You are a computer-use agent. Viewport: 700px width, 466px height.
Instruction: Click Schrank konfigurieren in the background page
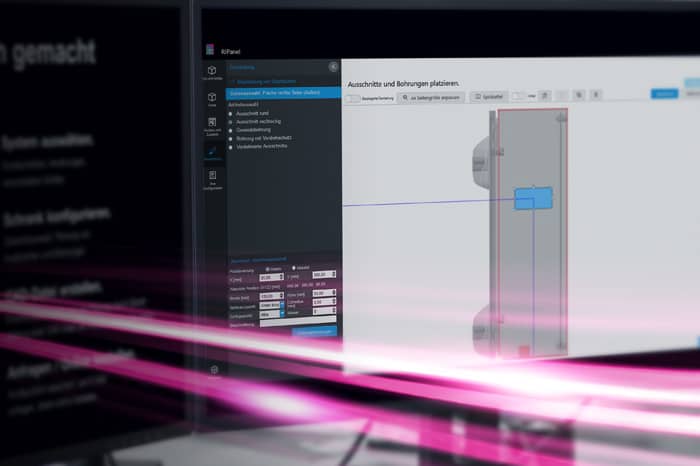(x=56, y=216)
